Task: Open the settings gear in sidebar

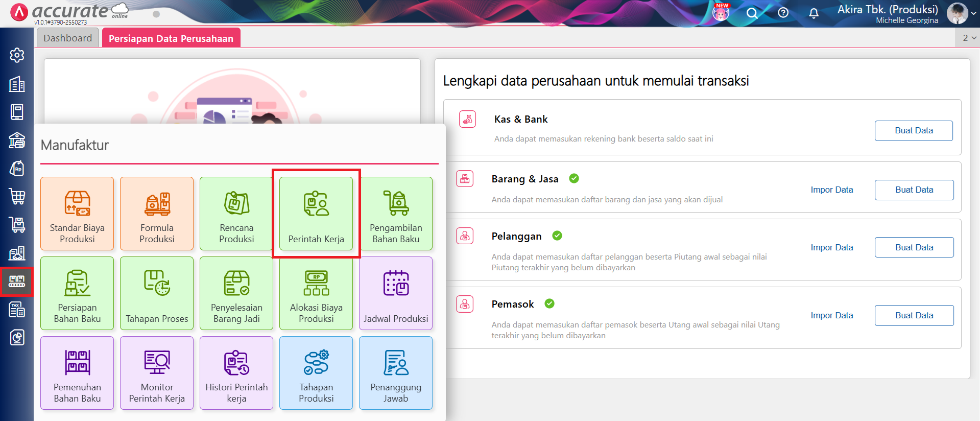Action: point(17,55)
